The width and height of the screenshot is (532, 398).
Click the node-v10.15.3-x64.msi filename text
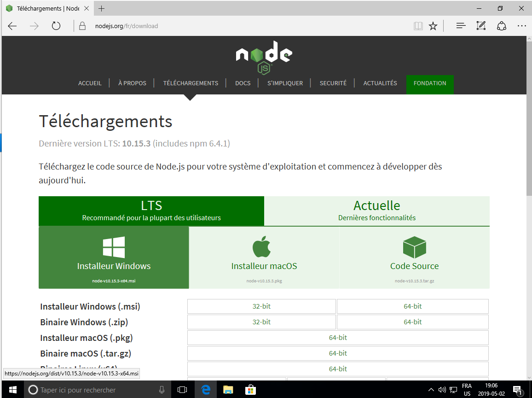pyautogui.click(x=114, y=281)
